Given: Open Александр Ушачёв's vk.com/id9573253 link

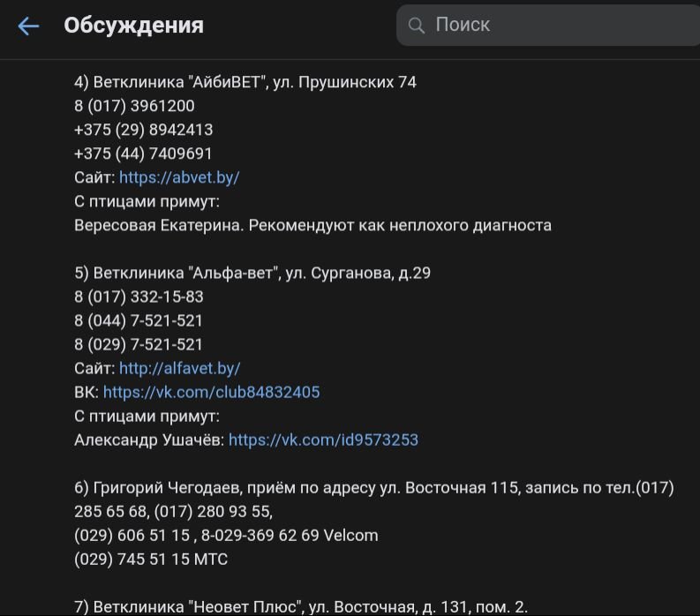Looking at the screenshot, I should coord(323,439).
